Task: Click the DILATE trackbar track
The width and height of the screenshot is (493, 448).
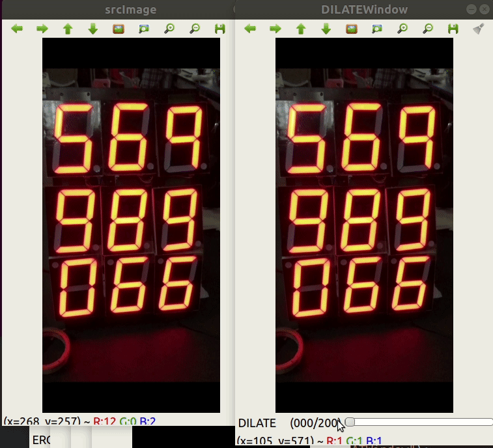Action: (x=419, y=422)
